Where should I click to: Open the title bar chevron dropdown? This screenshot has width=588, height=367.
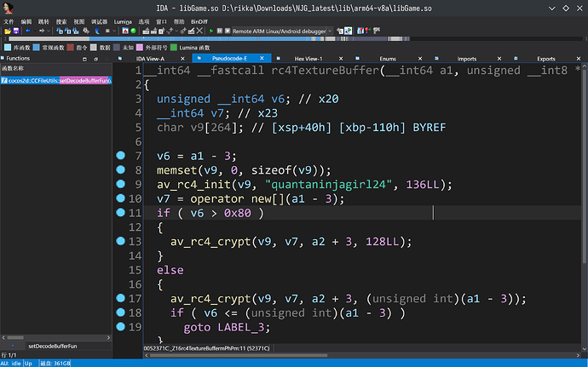coord(552,9)
